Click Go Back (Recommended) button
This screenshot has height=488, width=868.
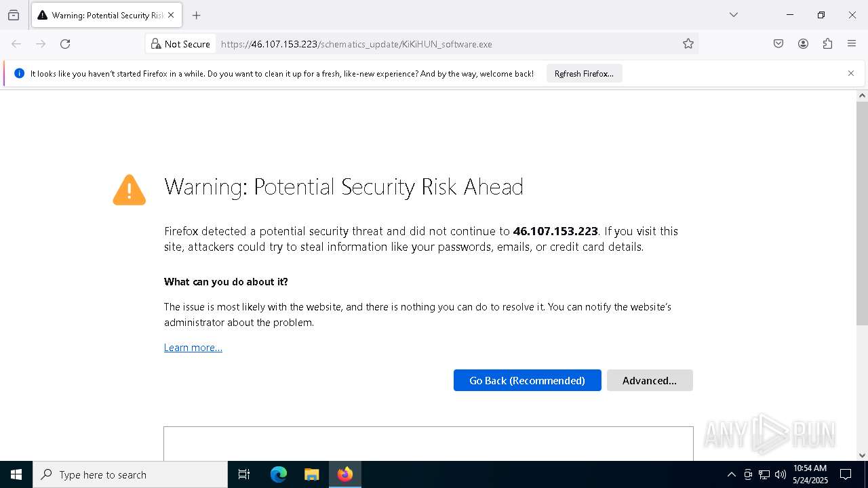(x=527, y=380)
